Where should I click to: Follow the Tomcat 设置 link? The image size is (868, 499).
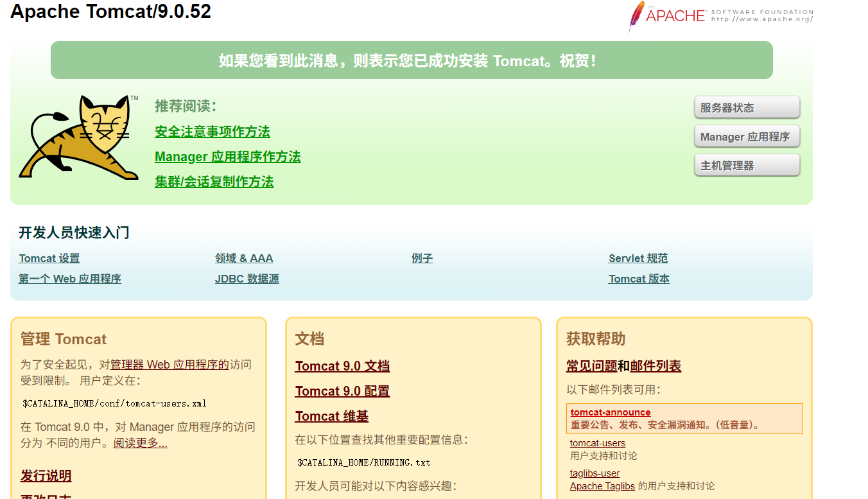[x=49, y=258]
